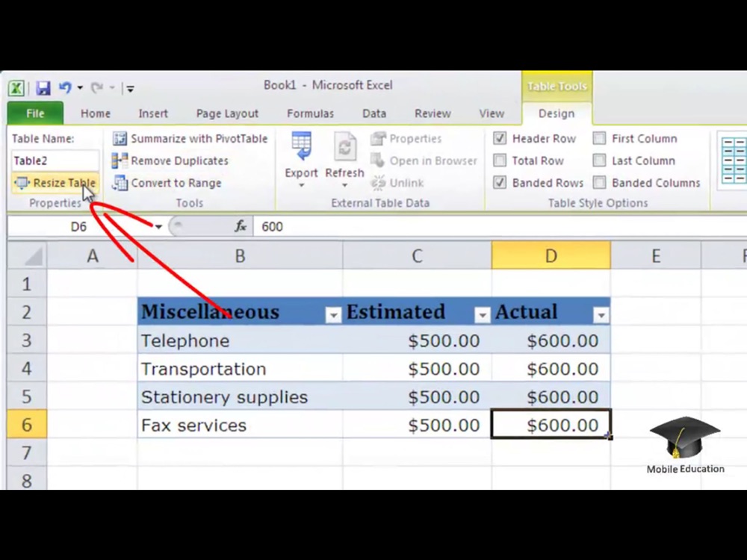Enable the Total Row checkbox
This screenshot has height=560, width=747.
coord(500,161)
